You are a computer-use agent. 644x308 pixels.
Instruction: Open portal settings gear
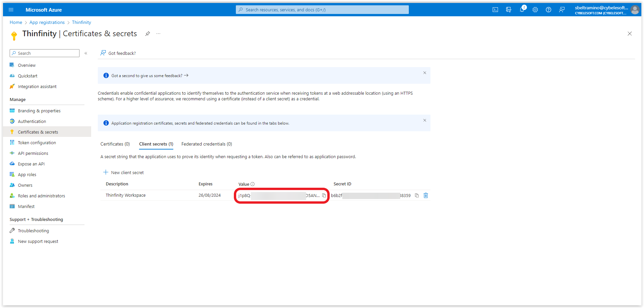(535, 10)
